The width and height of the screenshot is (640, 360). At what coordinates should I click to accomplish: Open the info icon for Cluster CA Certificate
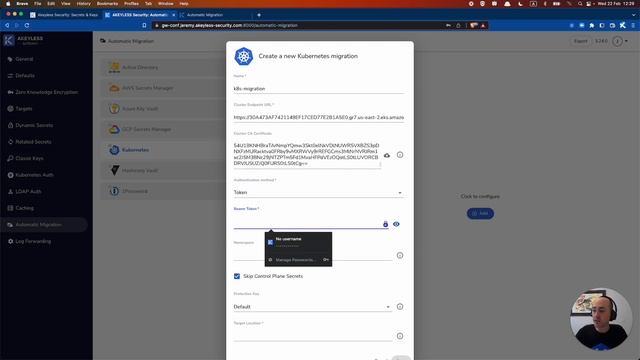[x=400, y=155]
